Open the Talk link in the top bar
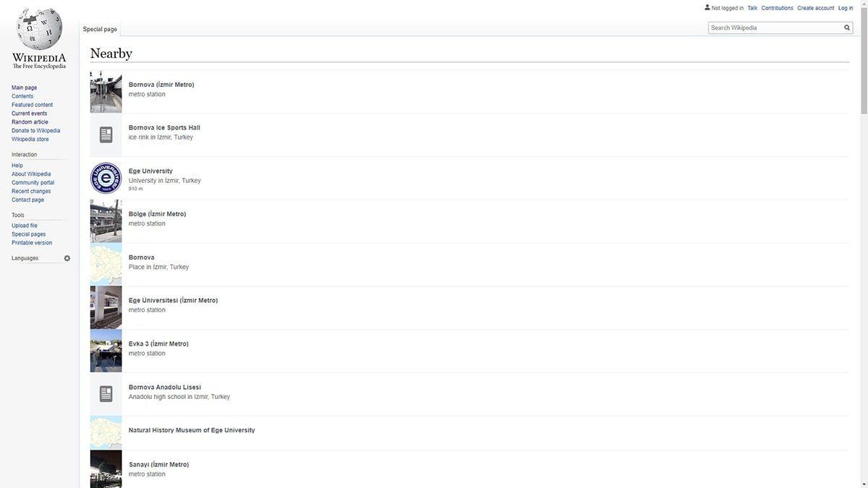The image size is (868, 488). pos(752,8)
